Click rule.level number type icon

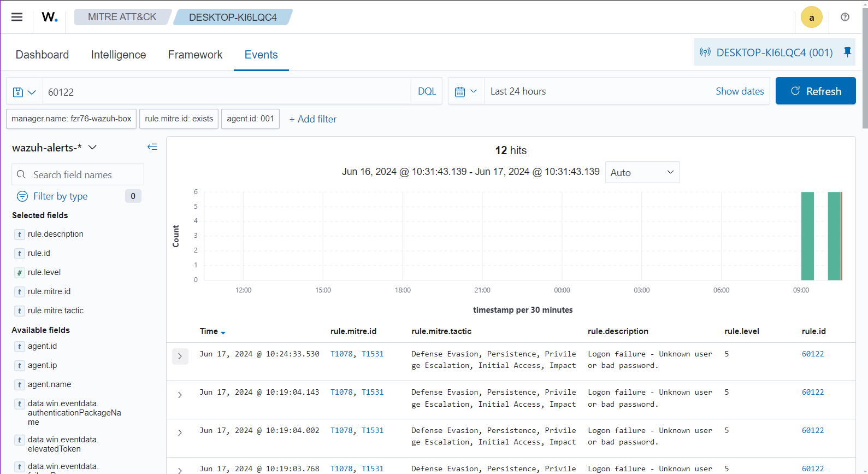click(x=20, y=273)
